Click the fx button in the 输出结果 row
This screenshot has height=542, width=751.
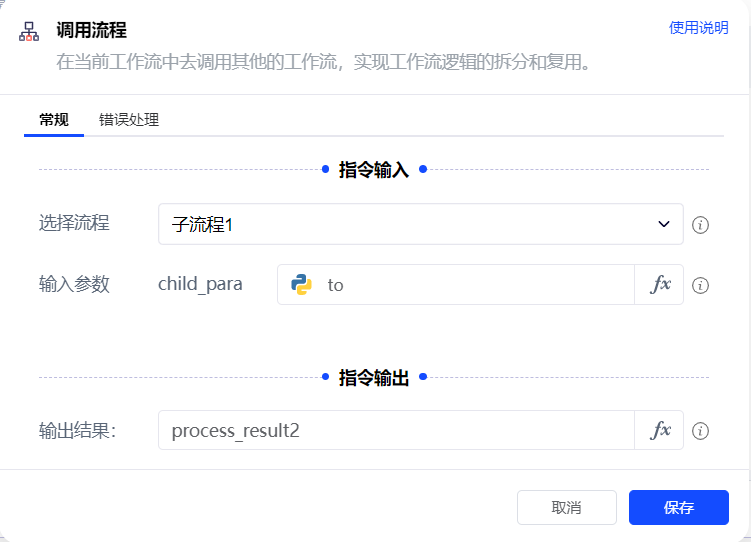click(660, 430)
